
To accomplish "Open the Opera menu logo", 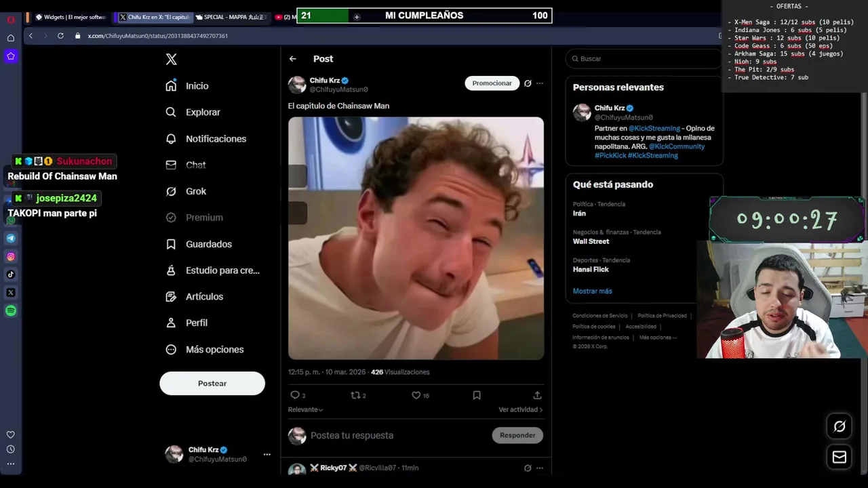I will pyautogui.click(x=11, y=20).
